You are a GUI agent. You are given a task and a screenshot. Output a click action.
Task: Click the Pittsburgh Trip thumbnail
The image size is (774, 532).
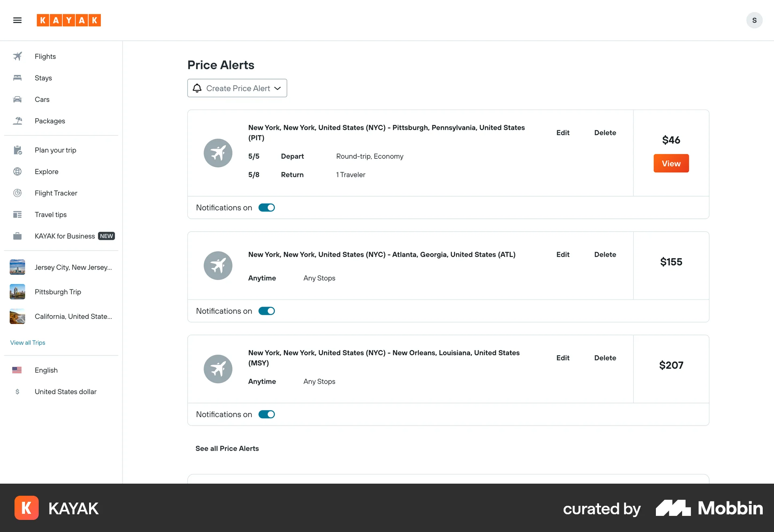[x=17, y=292]
